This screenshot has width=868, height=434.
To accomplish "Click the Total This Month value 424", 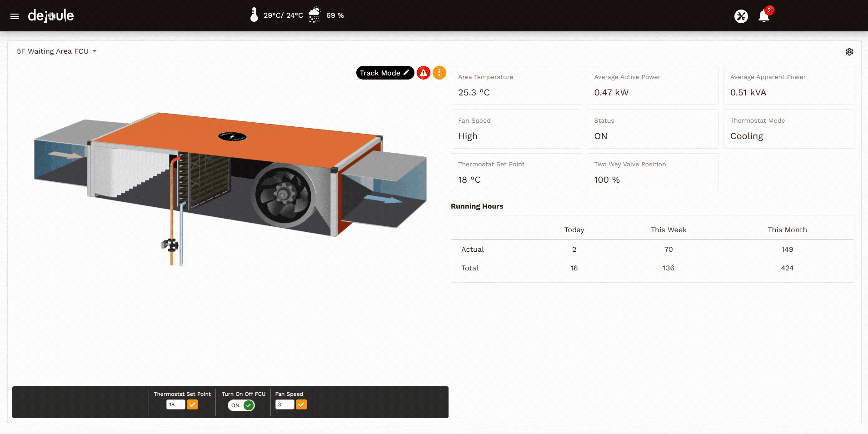I will point(787,268).
